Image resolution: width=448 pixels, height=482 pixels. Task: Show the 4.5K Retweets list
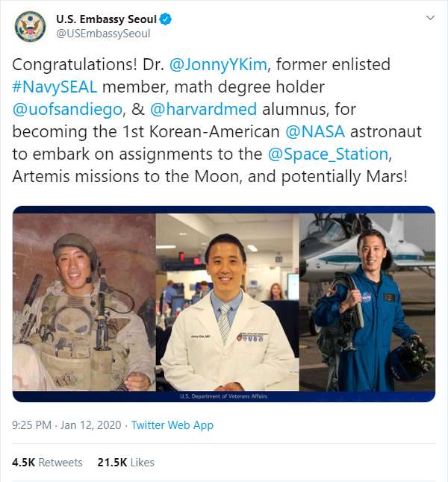tap(47, 463)
